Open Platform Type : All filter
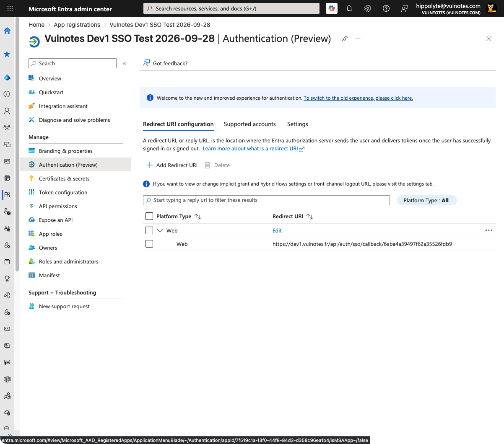 click(426, 200)
